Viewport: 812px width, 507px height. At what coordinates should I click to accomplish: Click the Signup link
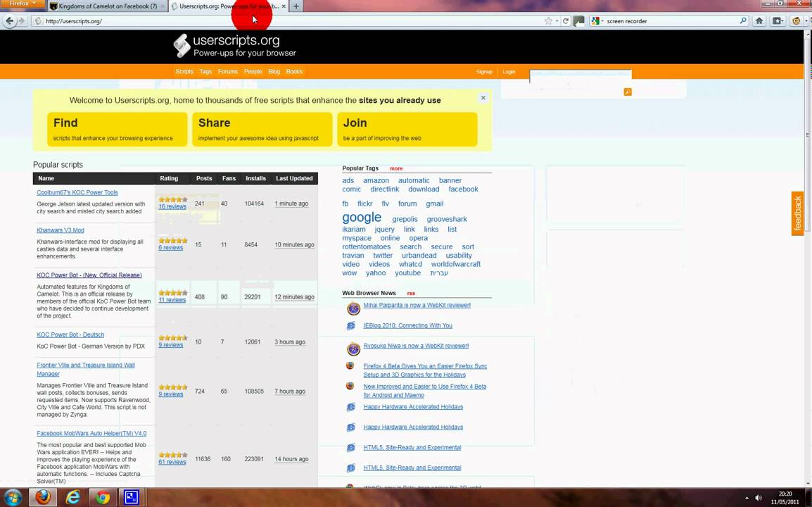point(484,72)
